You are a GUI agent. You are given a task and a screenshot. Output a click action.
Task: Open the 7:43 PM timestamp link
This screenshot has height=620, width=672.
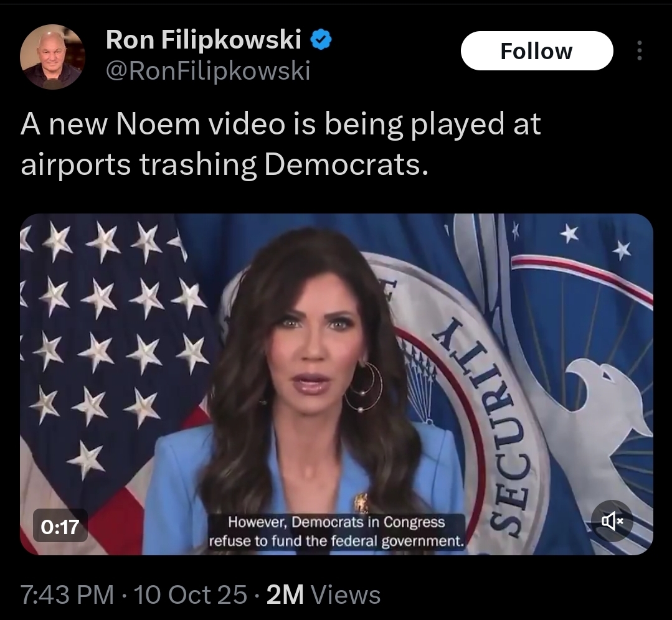[67, 594]
